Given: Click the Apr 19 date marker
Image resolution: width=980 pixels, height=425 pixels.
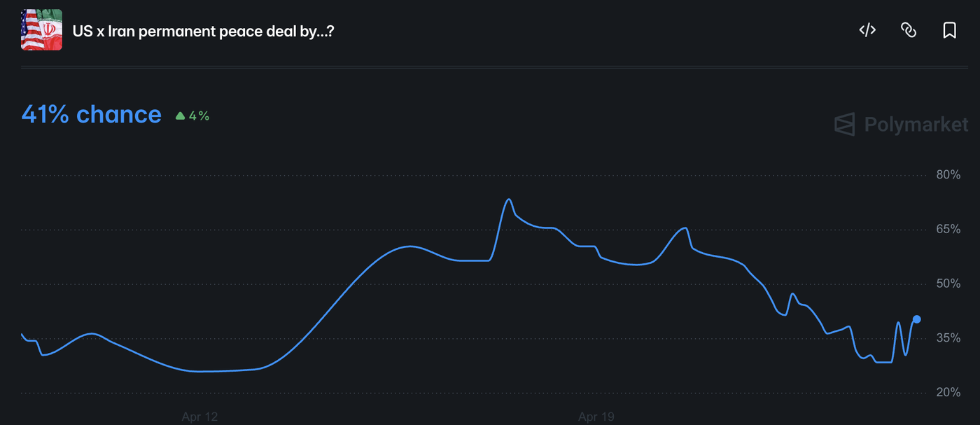Looking at the screenshot, I should (x=596, y=417).
